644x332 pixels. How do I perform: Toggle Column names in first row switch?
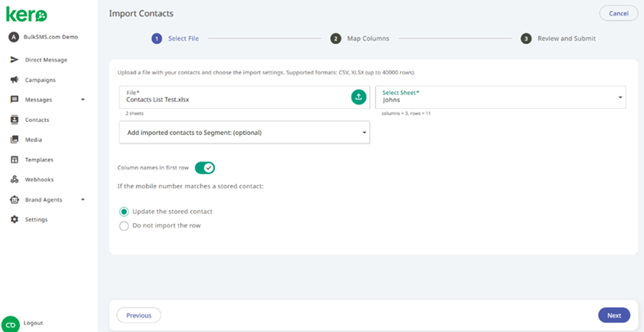tap(205, 168)
